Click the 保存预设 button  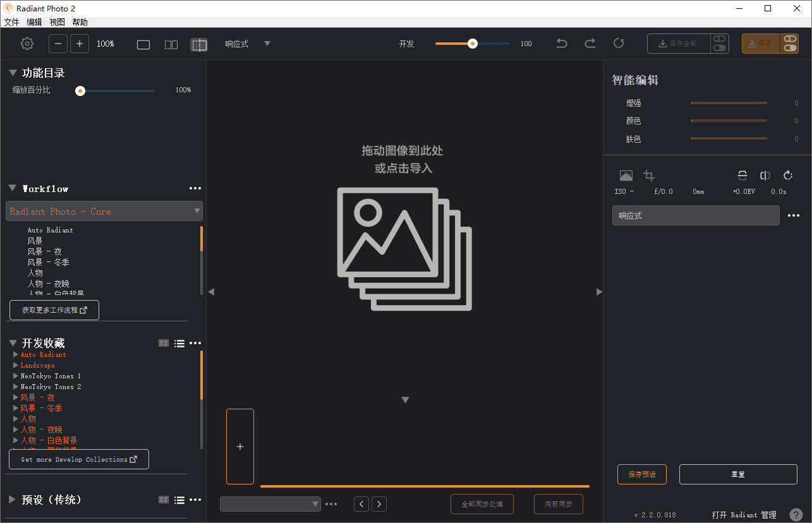tap(642, 474)
